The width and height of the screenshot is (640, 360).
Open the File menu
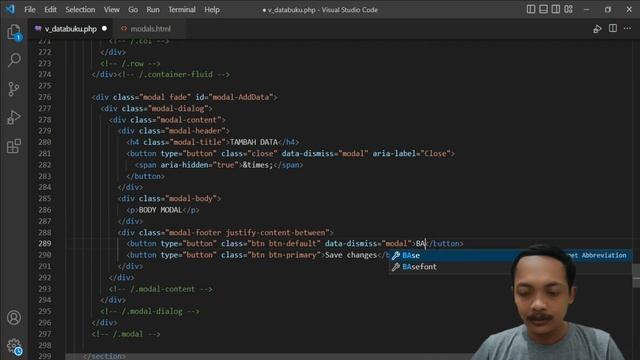(30, 9)
